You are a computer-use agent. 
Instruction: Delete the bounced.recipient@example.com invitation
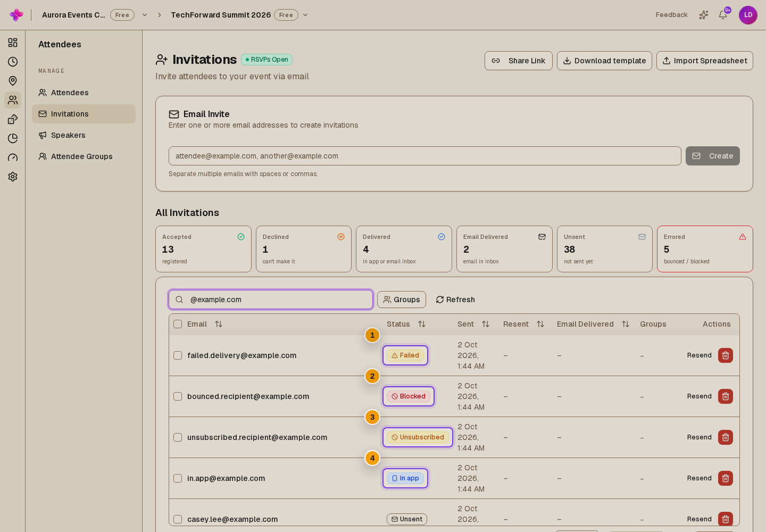pos(726,396)
